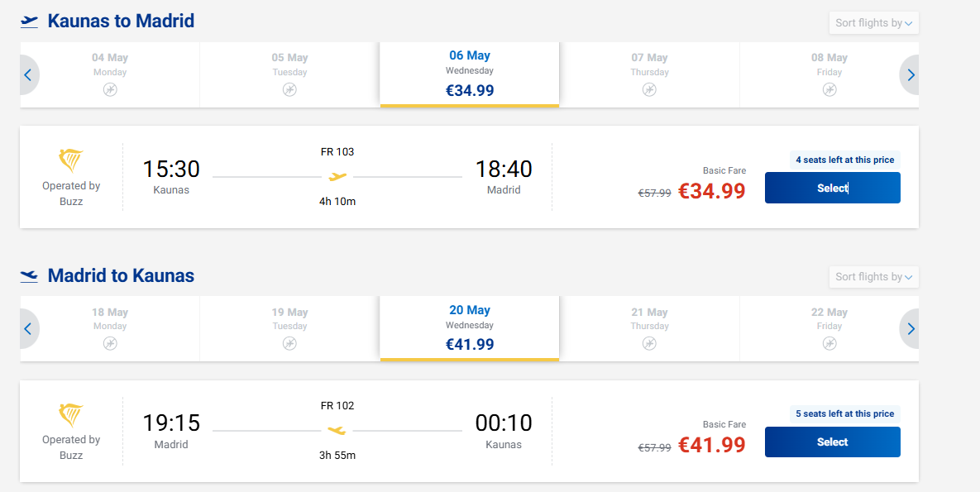Viewport: 980px width, 492px height.
Task: Click the return plane icon beside Madrid to Kaunas
Action: click(30, 275)
